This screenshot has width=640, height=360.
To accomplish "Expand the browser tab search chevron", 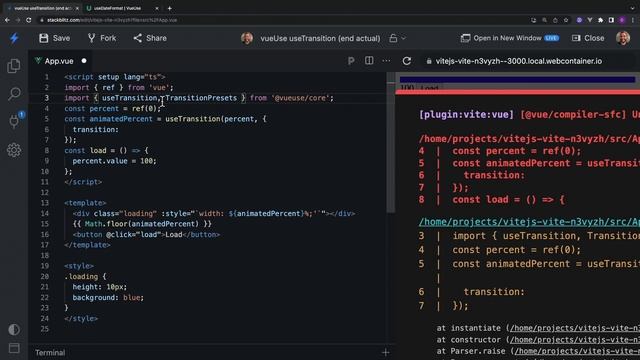I will (632, 8).
